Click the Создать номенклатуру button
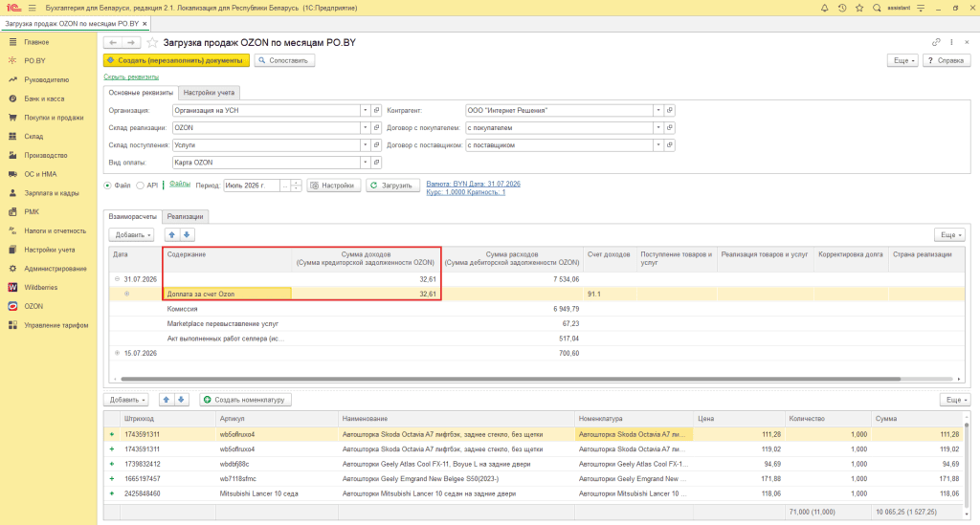 tap(246, 400)
